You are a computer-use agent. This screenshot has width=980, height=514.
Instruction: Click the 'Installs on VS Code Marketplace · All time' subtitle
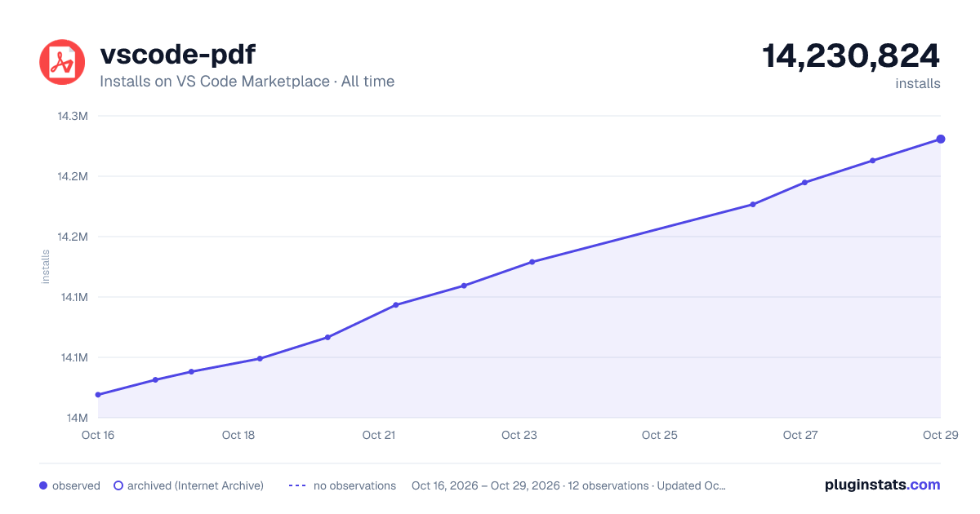(247, 82)
